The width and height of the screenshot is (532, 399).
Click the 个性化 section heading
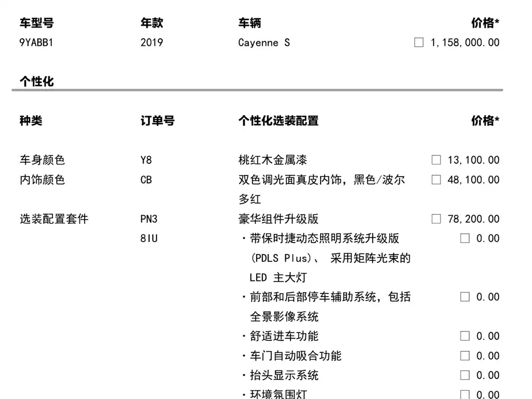(37, 81)
